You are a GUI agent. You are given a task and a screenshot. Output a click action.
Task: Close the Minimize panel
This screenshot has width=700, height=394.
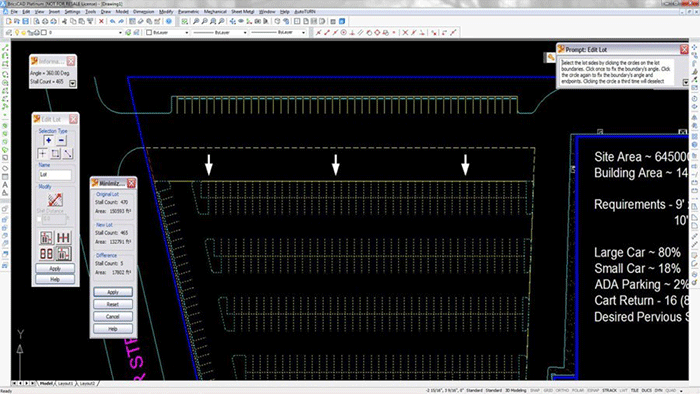pyautogui.click(x=131, y=183)
